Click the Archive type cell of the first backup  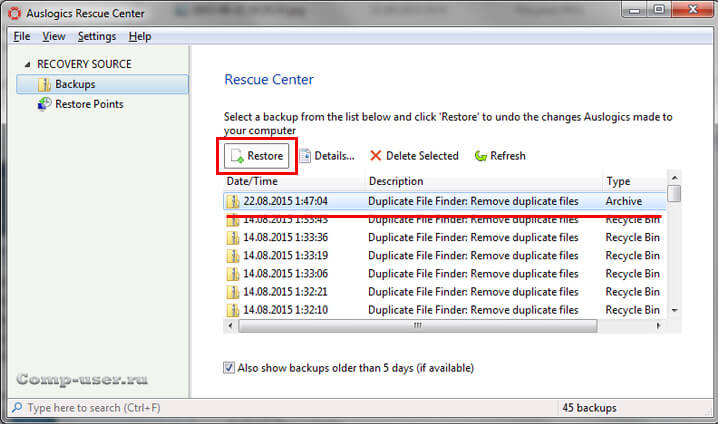(624, 201)
